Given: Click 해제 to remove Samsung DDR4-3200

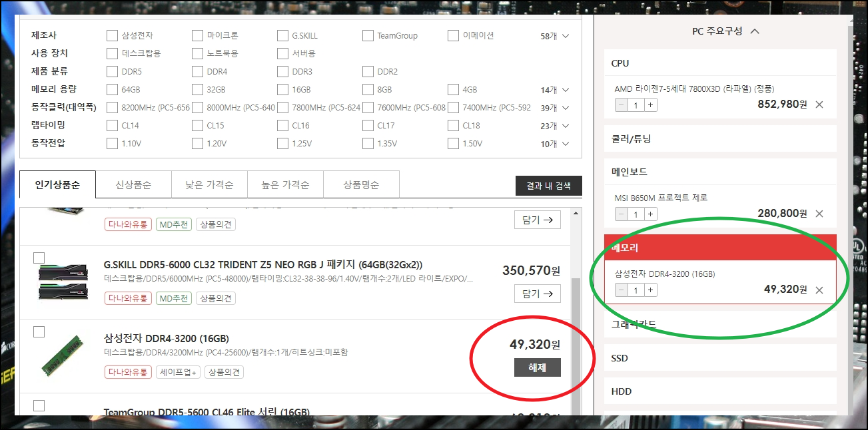Looking at the screenshot, I should pos(538,367).
